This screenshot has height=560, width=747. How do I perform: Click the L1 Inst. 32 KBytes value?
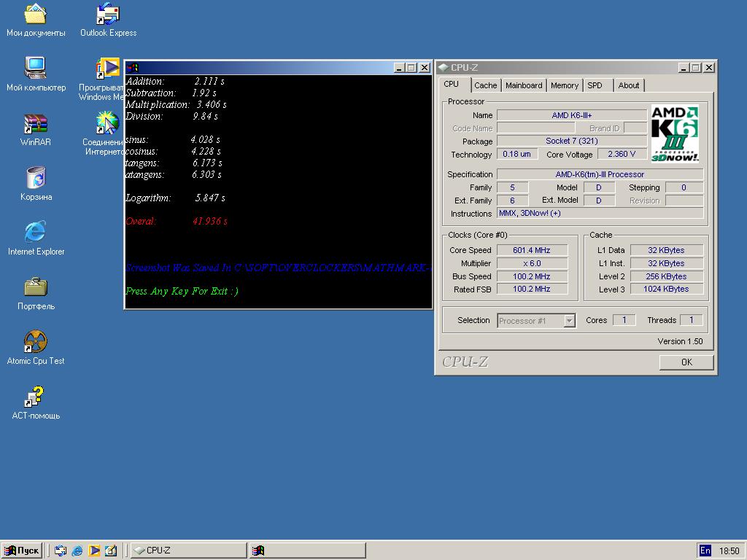666,263
